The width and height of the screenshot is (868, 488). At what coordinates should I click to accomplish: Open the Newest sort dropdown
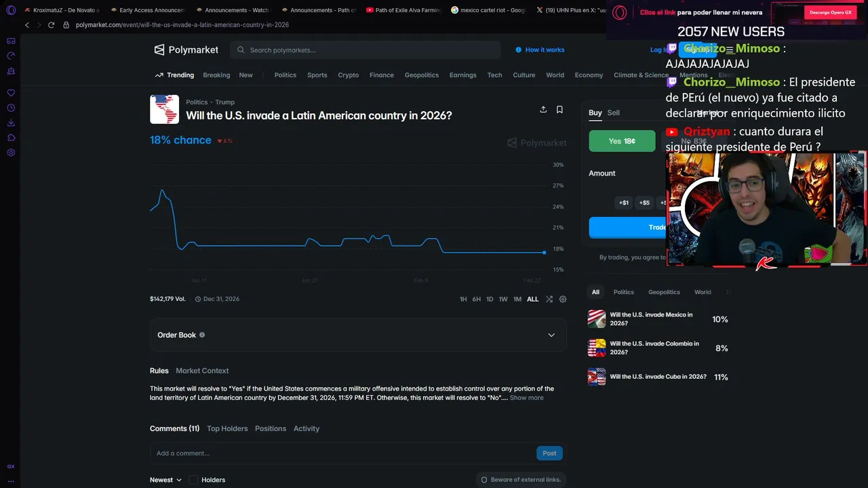point(165,480)
